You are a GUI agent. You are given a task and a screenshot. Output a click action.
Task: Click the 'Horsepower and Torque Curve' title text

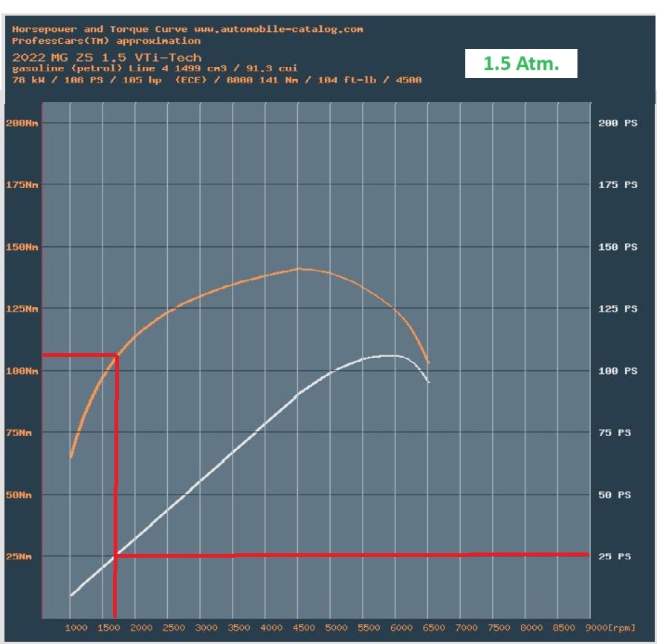click(x=100, y=29)
